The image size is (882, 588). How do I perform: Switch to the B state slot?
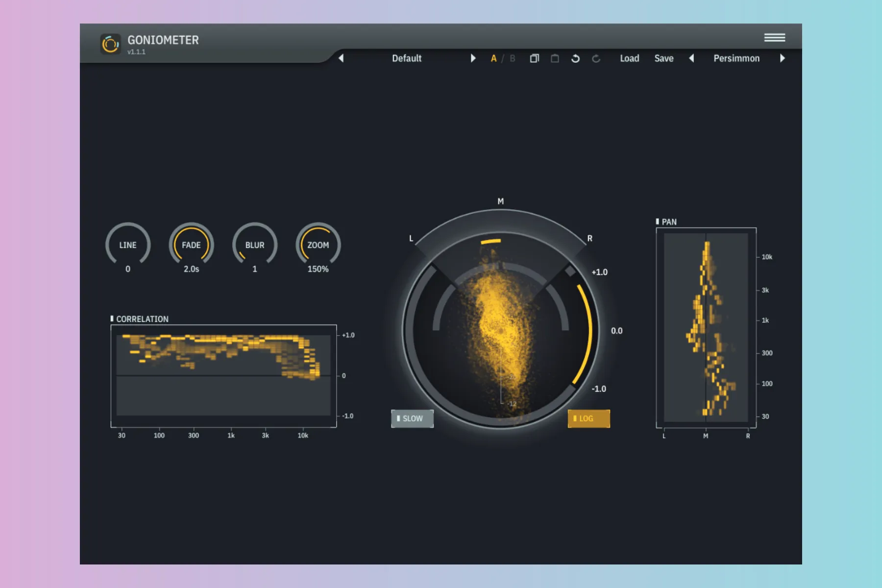tap(513, 58)
